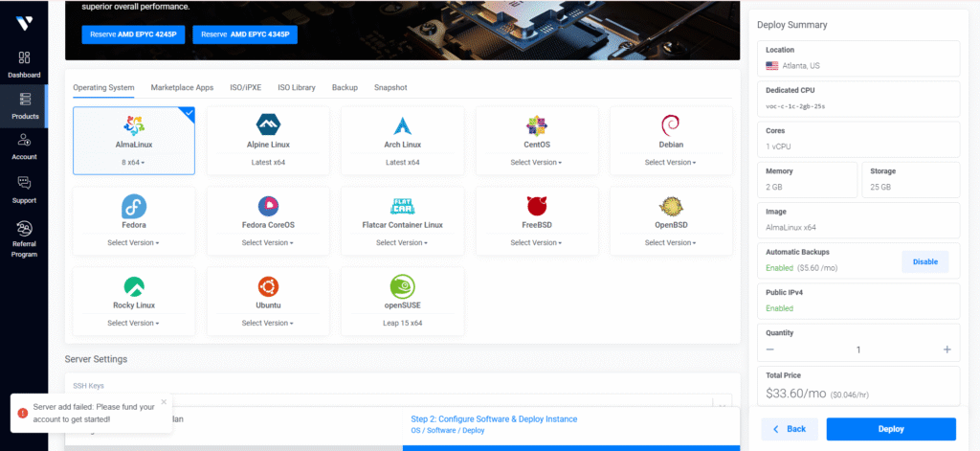Go to Referral Program in sidebar
Viewport: 980px width, 451px height.
[24, 235]
